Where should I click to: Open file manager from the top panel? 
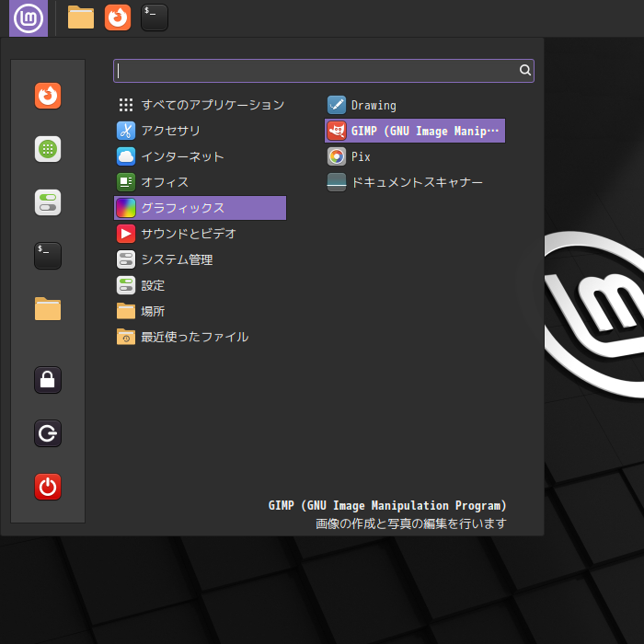tap(81, 17)
